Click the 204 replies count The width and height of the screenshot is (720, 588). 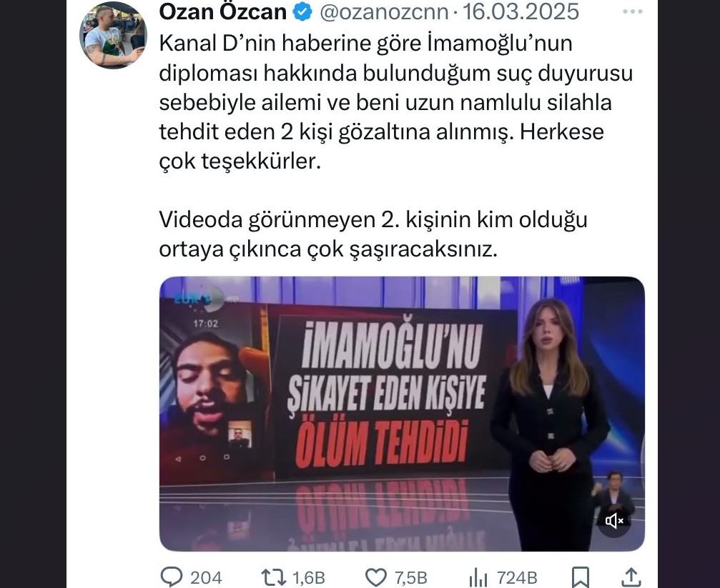(x=206, y=577)
